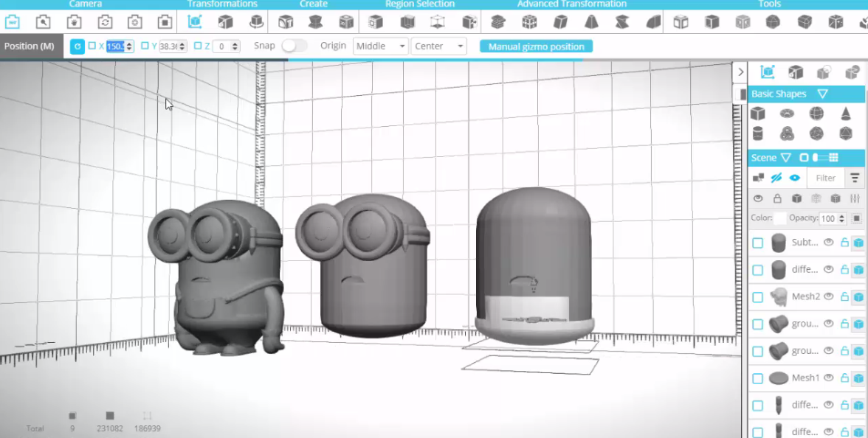Click the first Region Selection cube icon
This screenshot has height=438, width=868.
[376, 22]
